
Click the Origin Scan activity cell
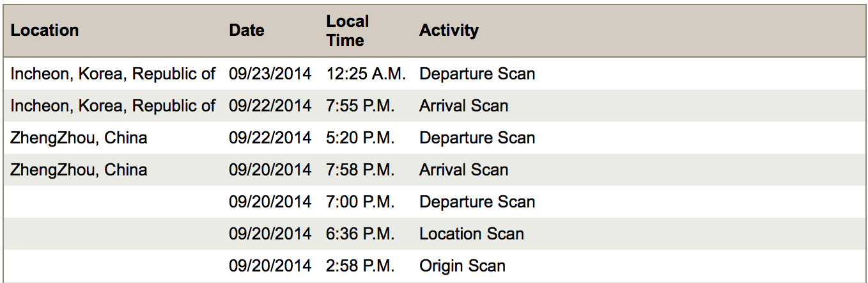click(x=462, y=266)
